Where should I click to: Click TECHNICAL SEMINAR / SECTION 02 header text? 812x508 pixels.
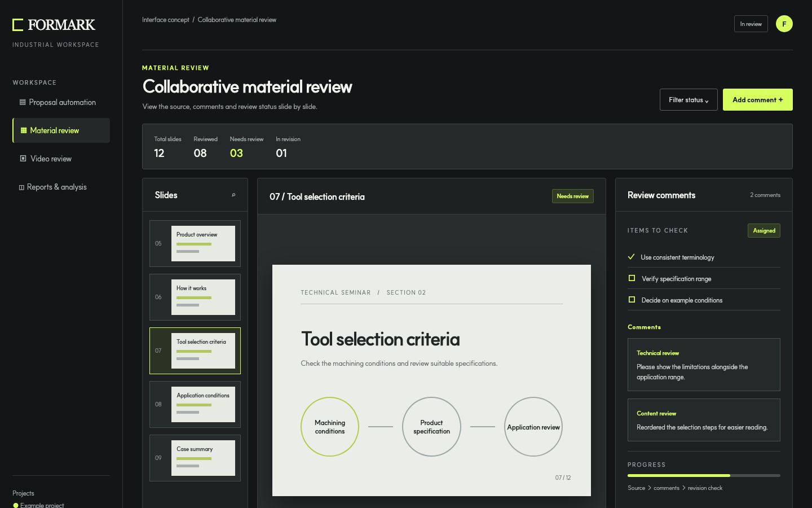(363, 292)
